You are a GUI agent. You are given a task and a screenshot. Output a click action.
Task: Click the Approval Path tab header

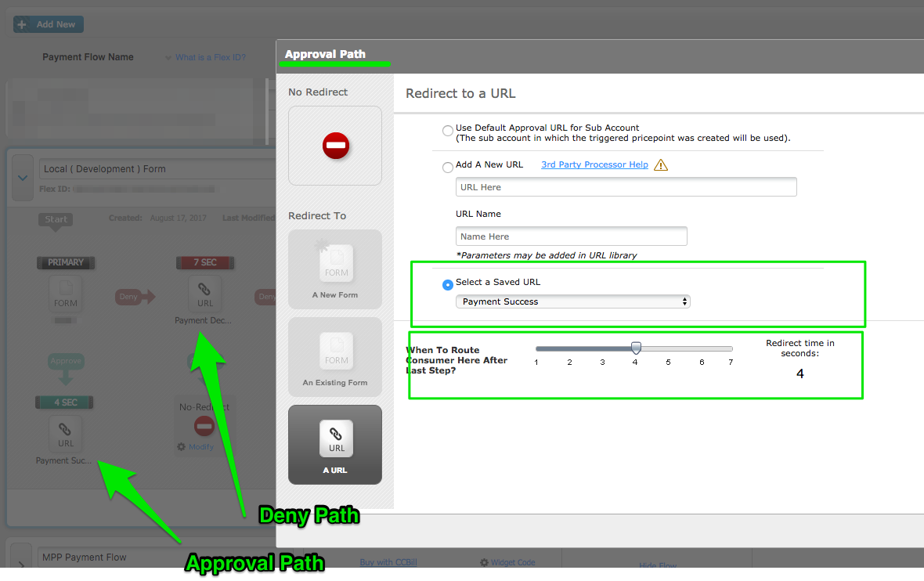[325, 54]
